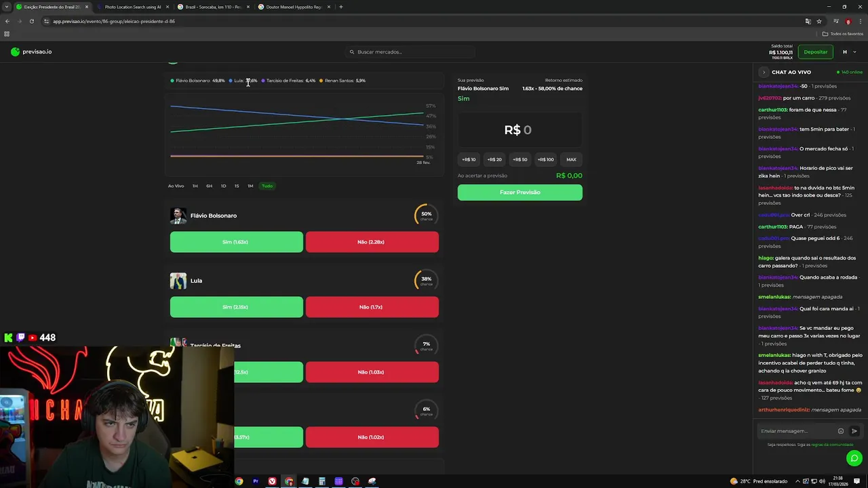Switch to Brazil - Sorocaba km 110 tab
Image resolution: width=868 pixels, height=488 pixels.
[x=213, y=7]
